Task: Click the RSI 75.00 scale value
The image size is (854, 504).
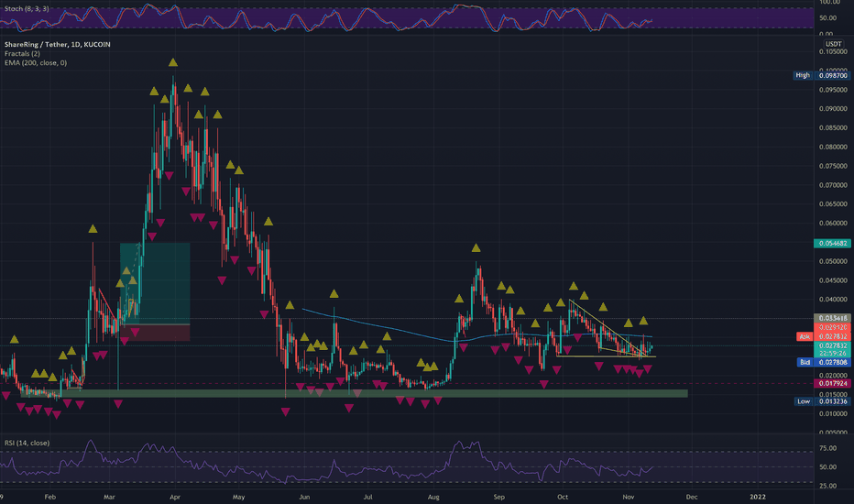Action: point(827,448)
